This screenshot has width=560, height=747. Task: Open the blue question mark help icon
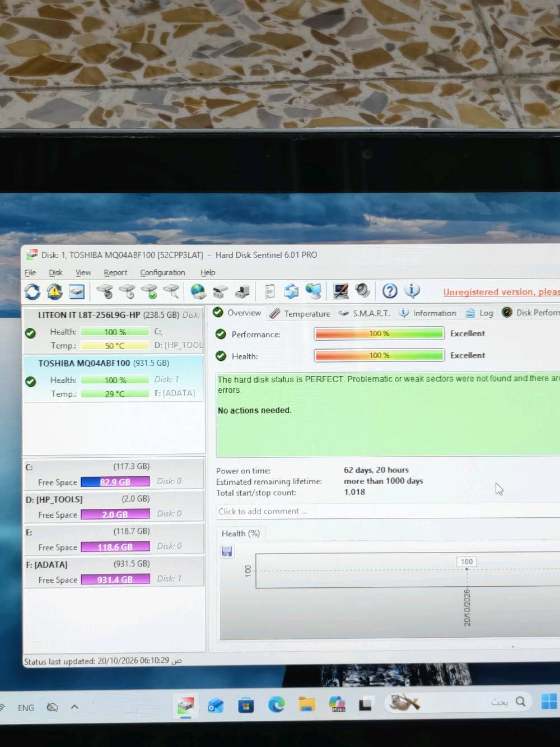tap(390, 290)
